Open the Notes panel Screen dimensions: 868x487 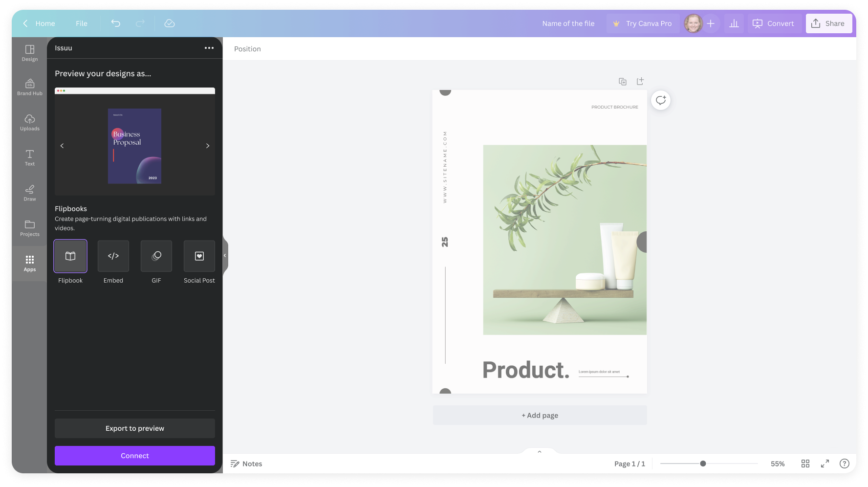coord(246,464)
